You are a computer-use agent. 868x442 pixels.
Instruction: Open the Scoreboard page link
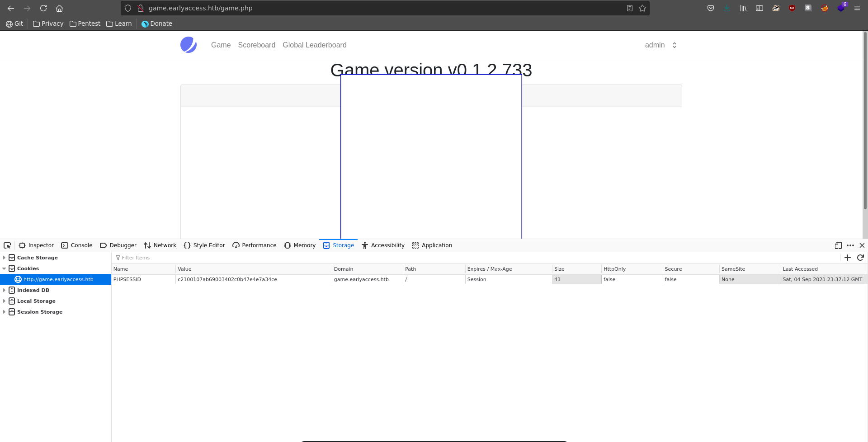[x=256, y=45]
